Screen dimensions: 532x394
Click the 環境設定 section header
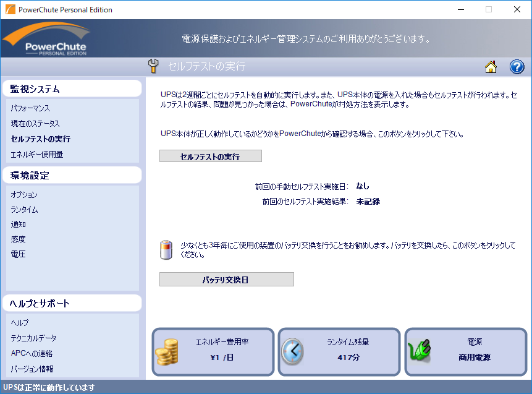pos(72,175)
